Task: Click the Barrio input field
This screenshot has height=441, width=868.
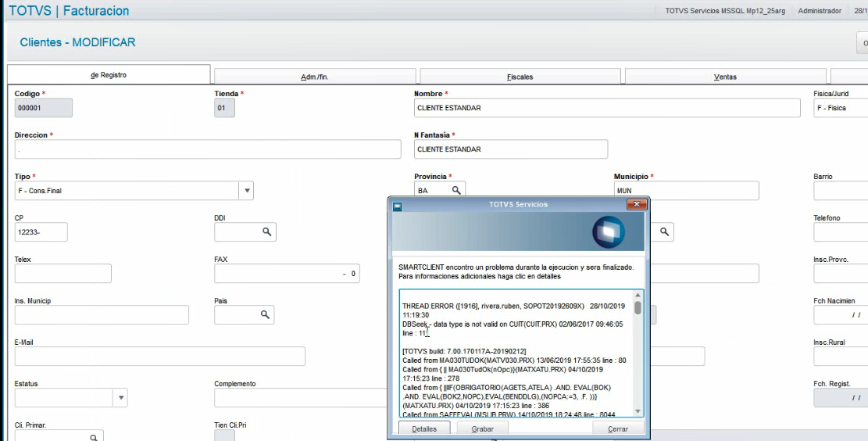Action: point(841,191)
